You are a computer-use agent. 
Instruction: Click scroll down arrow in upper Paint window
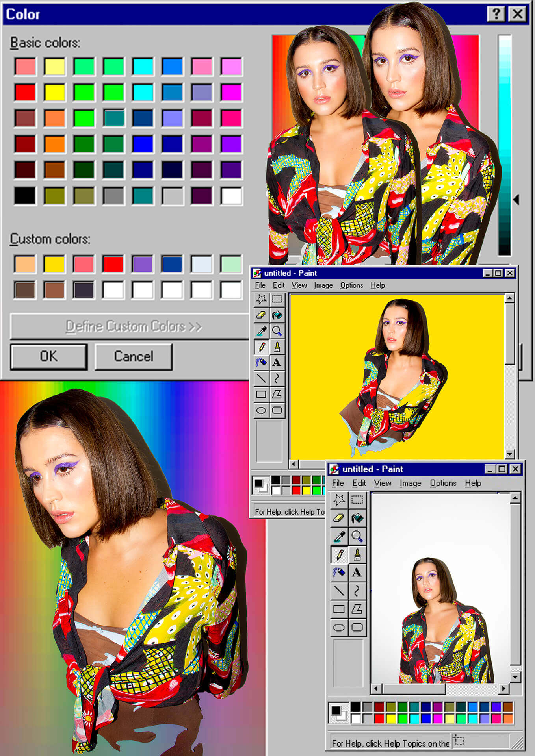509,454
